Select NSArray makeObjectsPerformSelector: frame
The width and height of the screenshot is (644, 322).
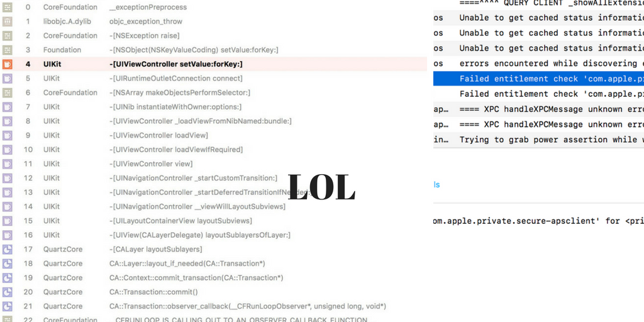pos(179,92)
